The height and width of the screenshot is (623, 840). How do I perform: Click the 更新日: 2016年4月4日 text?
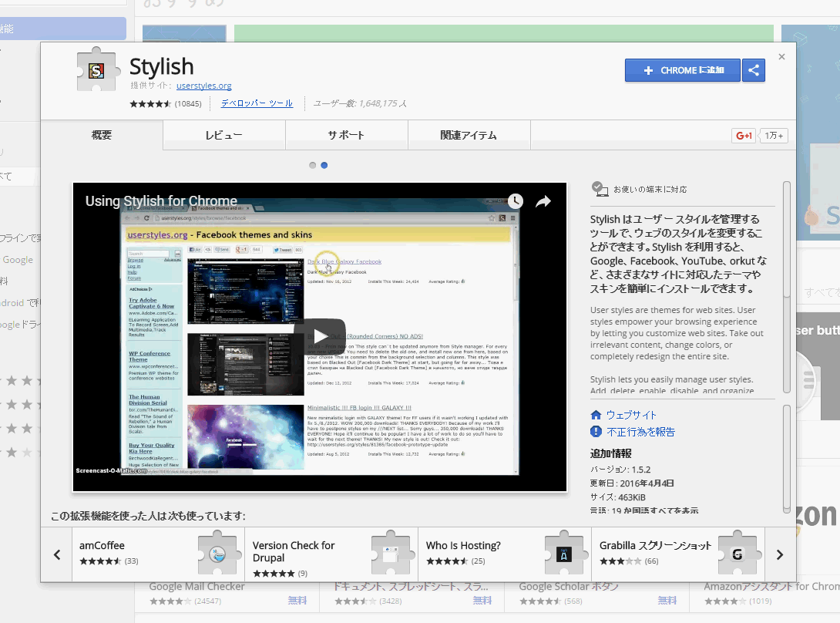632,483
